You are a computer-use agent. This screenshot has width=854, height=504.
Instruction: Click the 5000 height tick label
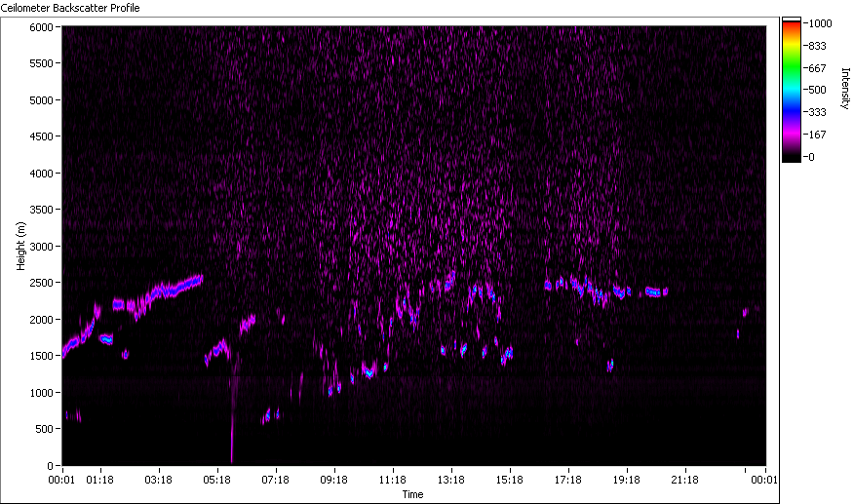[x=41, y=100]
